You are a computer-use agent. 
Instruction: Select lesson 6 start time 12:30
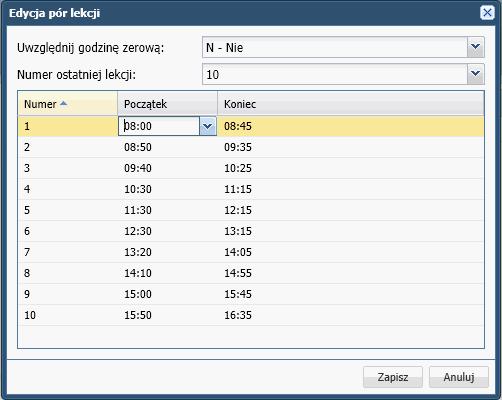[x=138, y=231]
